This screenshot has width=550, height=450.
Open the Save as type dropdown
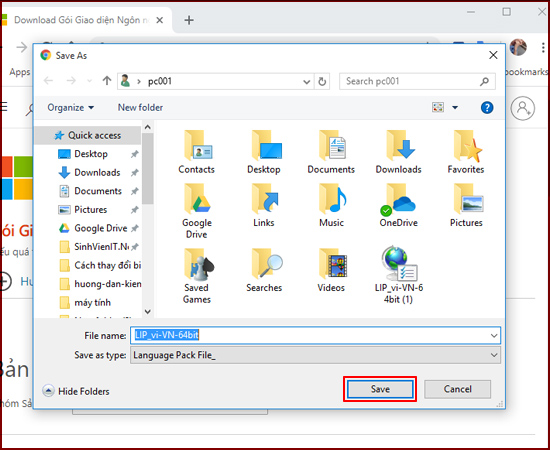(x=494, y=355)
